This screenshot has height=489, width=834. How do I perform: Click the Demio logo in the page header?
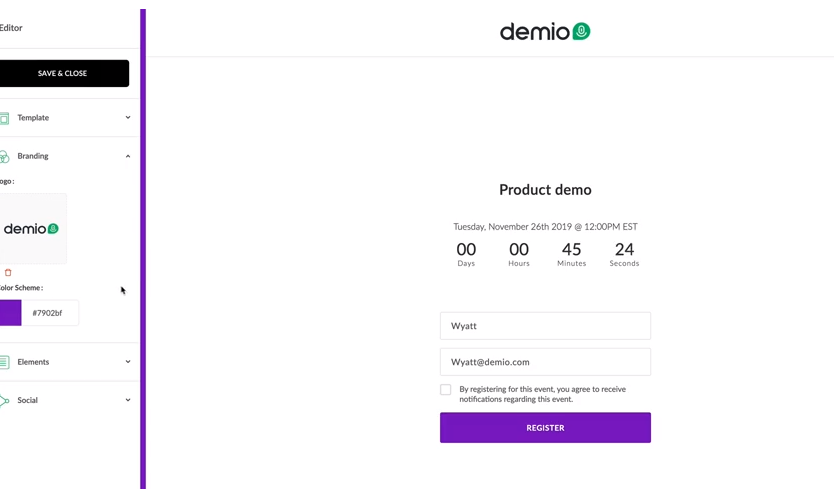click(x=545, y=31)
